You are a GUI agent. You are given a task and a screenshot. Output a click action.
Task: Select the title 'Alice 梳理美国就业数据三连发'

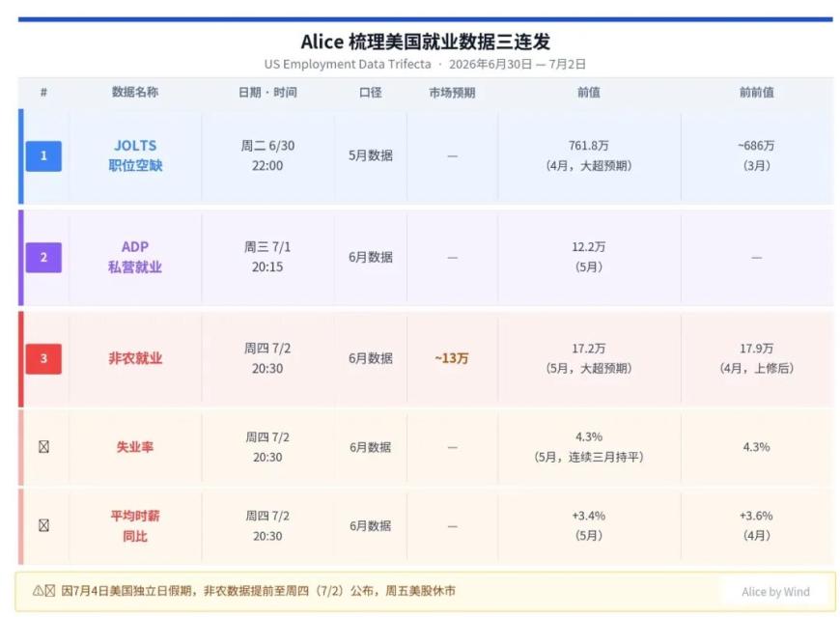point(426,42)
